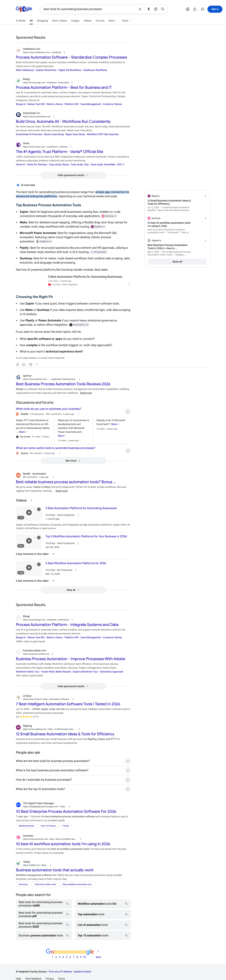The image size is (226, 980).
Task: Open options for stepper.io source card
Action: [206, 240]
